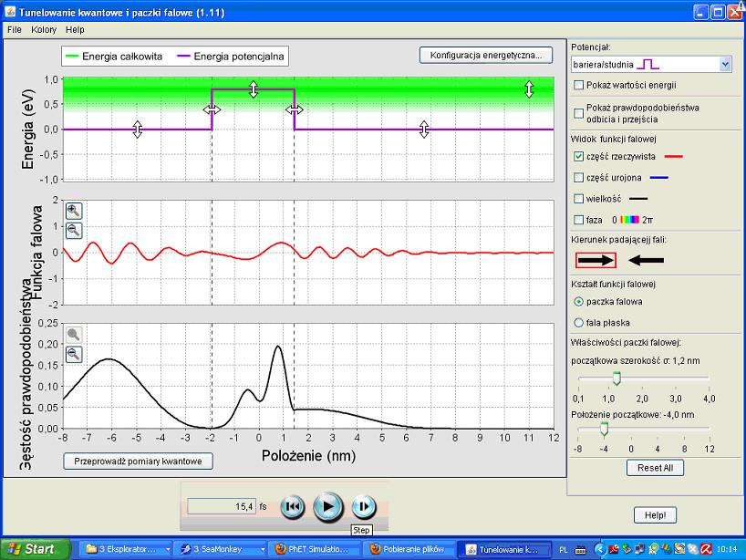Click the Reset All button
This screenshot has width=746, height=560.
pyautogui.click(x=655, y=468)
